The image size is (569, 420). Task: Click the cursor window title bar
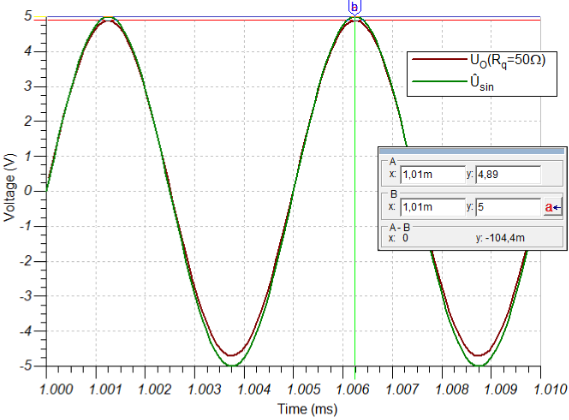(x=472, y=151)
